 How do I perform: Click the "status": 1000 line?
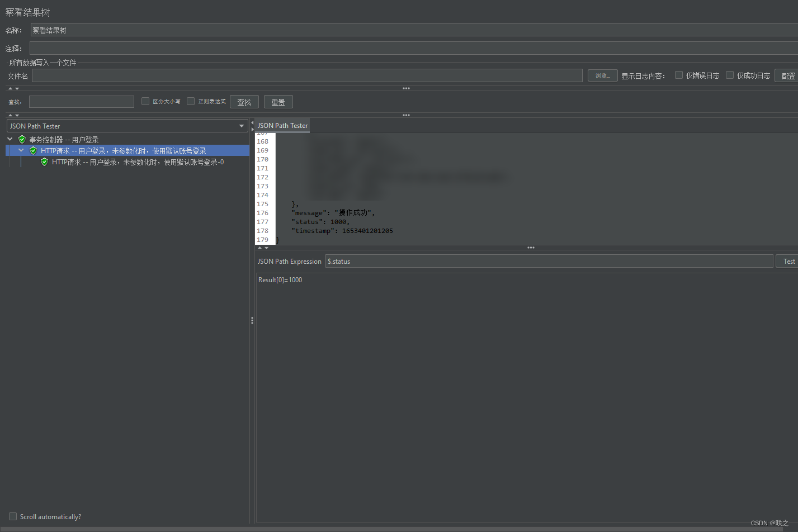320,222
